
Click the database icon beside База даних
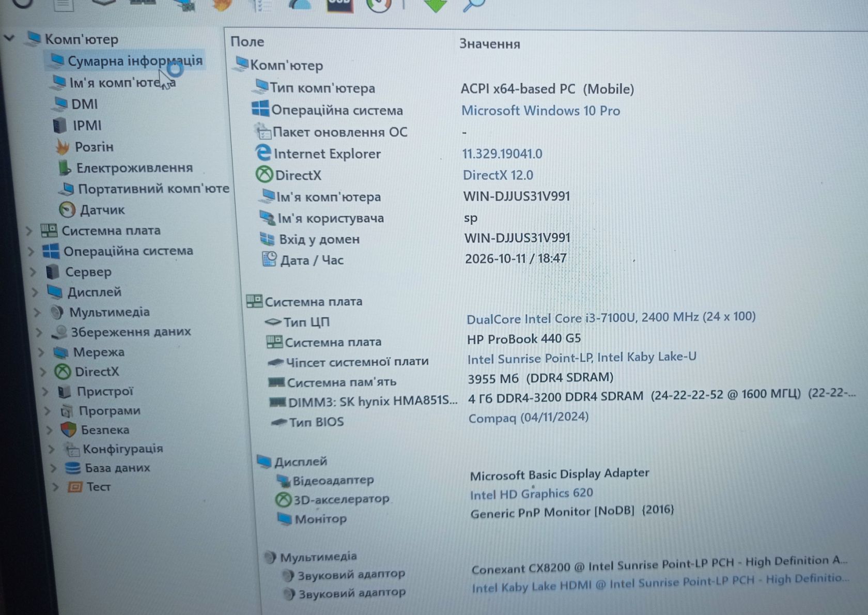pyautogui.click(x=72, y=468)
